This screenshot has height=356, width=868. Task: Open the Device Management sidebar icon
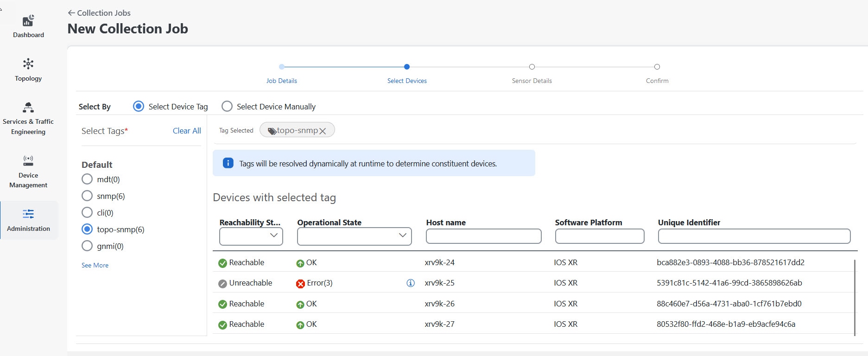pos(28,161)
